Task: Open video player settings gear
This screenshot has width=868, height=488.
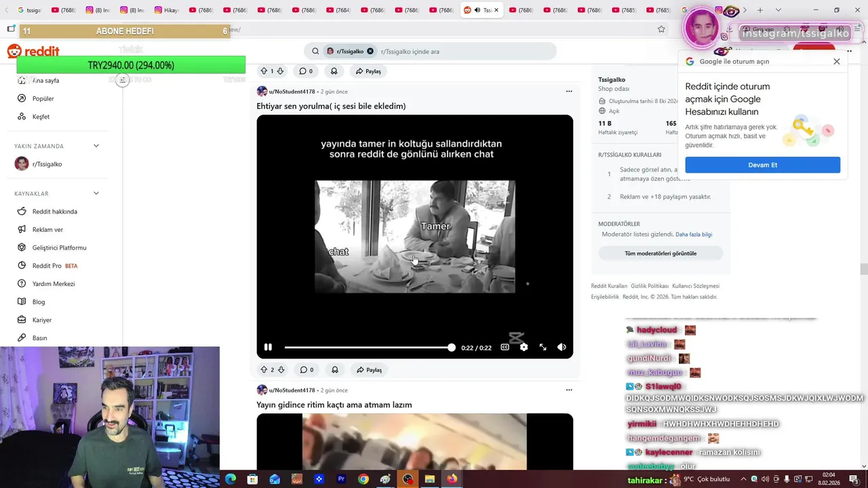Action: click(524, 347)
